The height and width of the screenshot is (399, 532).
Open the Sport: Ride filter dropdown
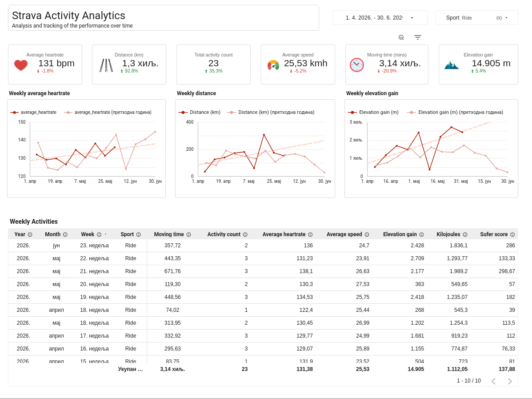476,18
